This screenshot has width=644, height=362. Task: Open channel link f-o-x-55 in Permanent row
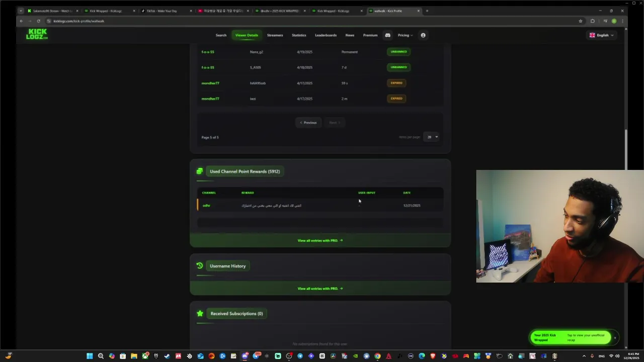(x=208, y=52)
